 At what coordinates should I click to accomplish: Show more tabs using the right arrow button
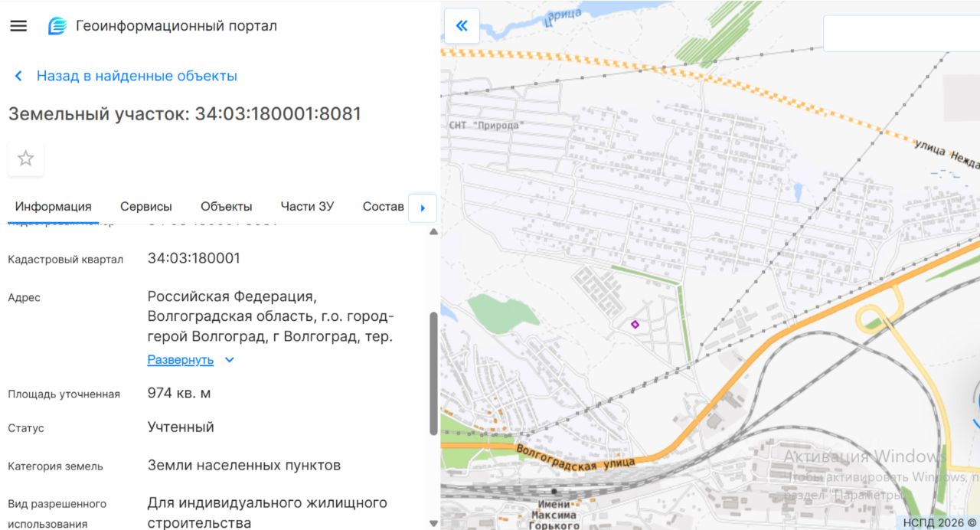[423, 208]
